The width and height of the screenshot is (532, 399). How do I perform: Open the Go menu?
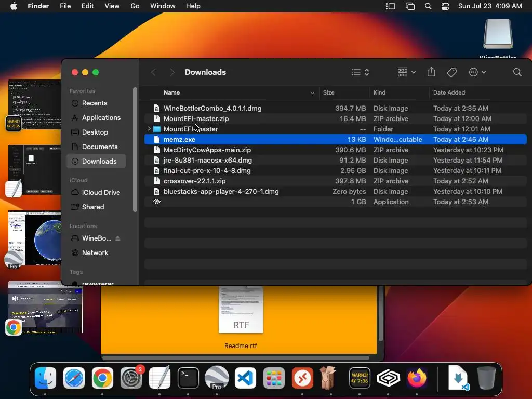click(135, 6)
